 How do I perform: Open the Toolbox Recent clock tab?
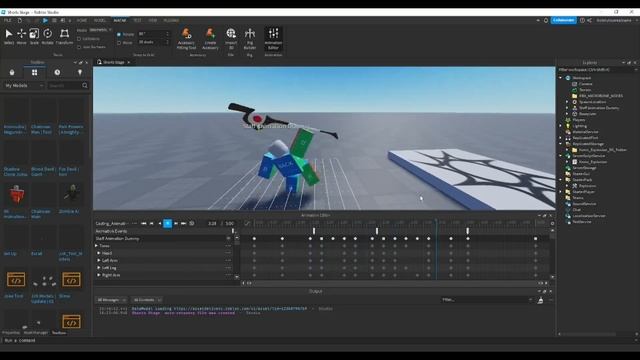[x=57, y=72]
